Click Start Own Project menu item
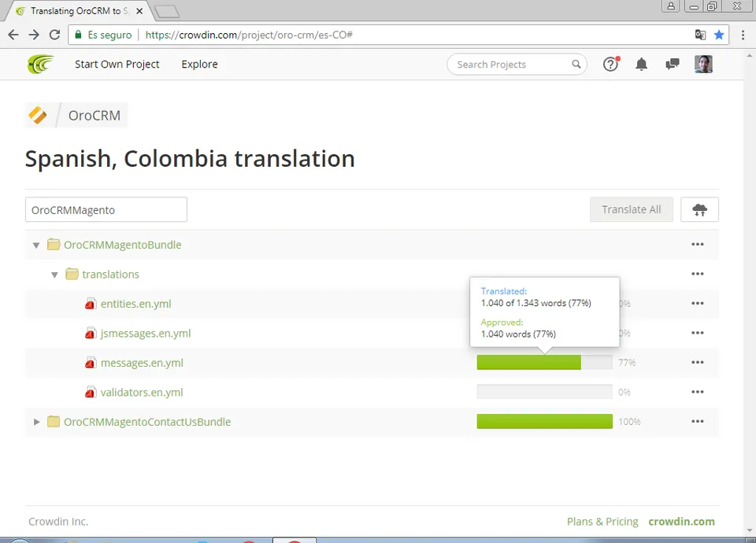The image size is (756, 543). 117,64
